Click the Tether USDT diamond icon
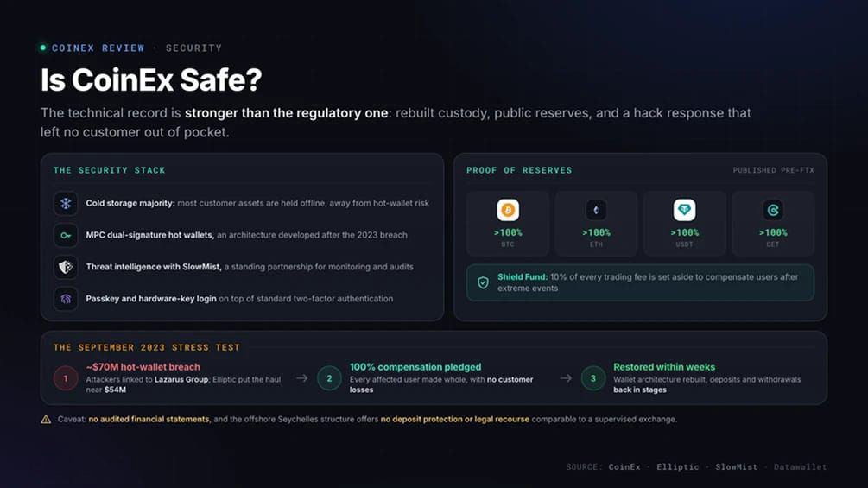 pos(684,210)
